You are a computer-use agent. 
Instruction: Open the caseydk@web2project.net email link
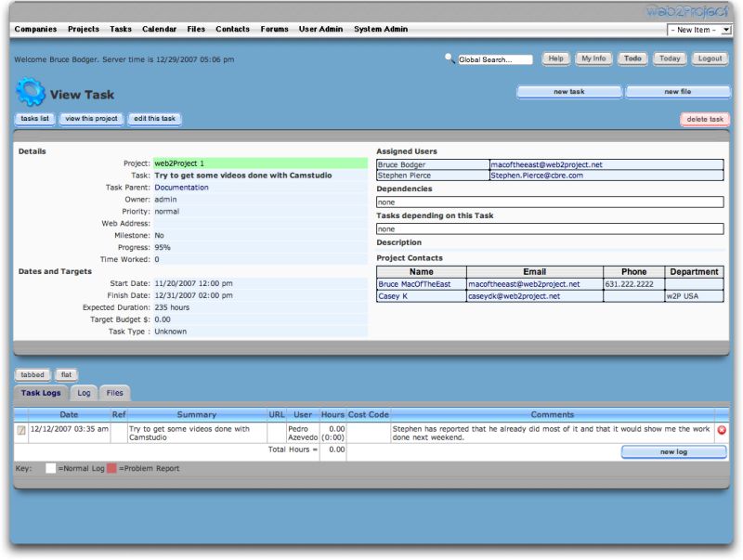(x=515, y=296)
